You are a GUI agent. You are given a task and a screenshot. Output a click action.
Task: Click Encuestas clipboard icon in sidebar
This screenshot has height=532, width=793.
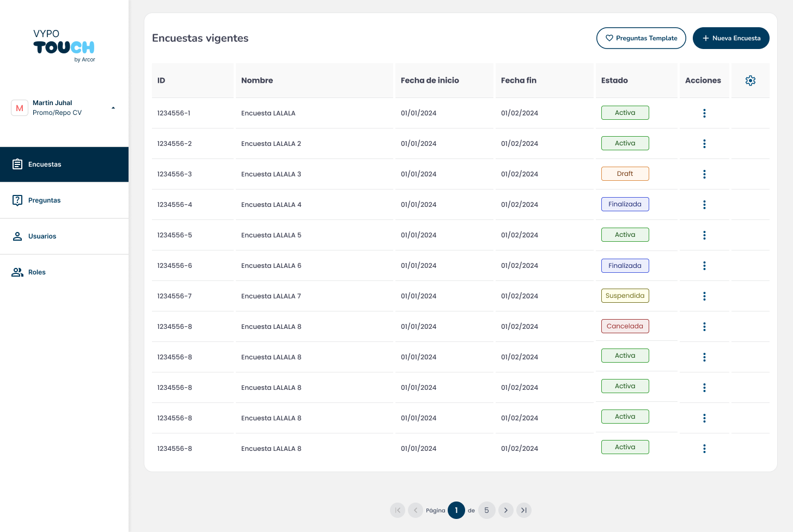click(17, 164)
